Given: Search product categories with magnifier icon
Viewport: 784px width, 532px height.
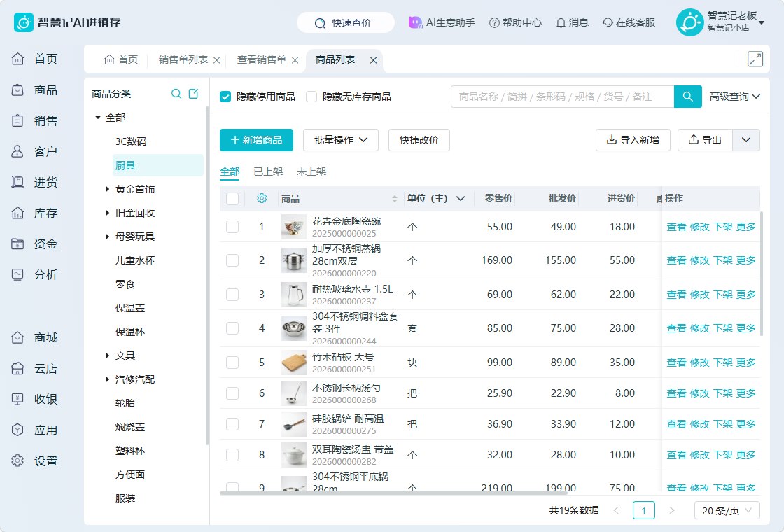Looking at the screenshot, I should click(176, 94).
